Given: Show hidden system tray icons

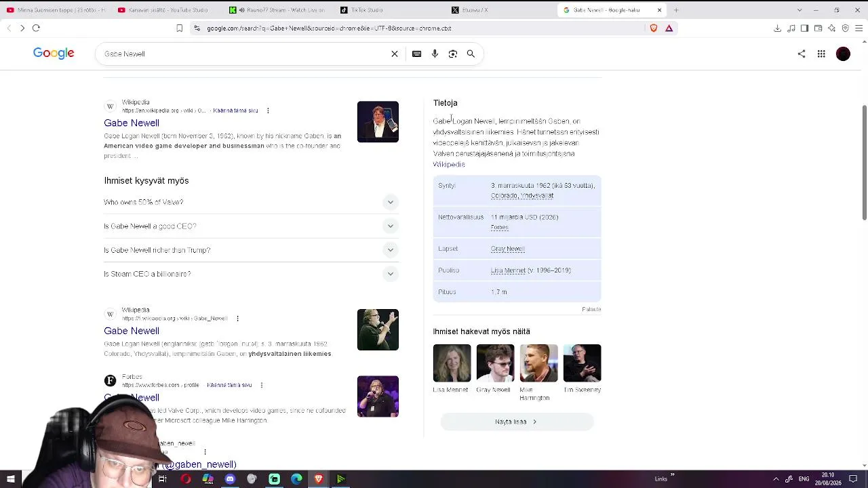Looking at the screenshot, I should coord(776,479).
